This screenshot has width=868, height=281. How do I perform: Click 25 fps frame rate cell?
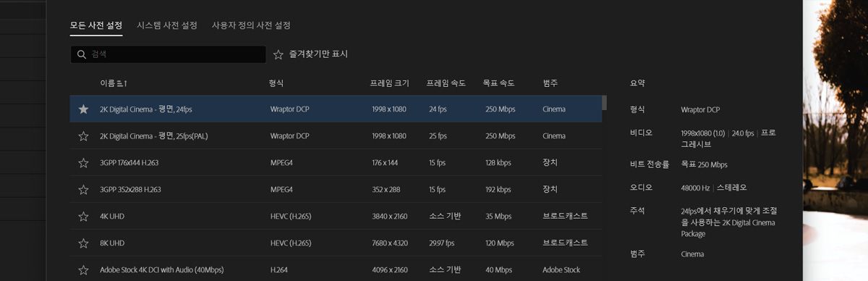[x=437, y=136]
